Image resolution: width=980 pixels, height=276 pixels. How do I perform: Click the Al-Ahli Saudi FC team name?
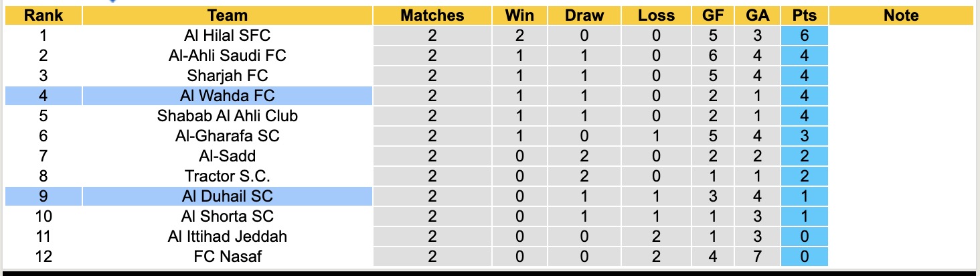(228, 56)
